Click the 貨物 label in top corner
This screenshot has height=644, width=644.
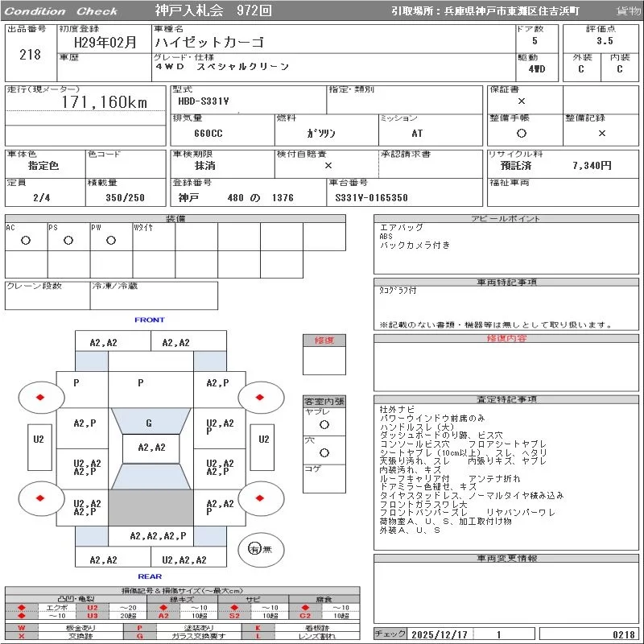(x=628, y=11)
